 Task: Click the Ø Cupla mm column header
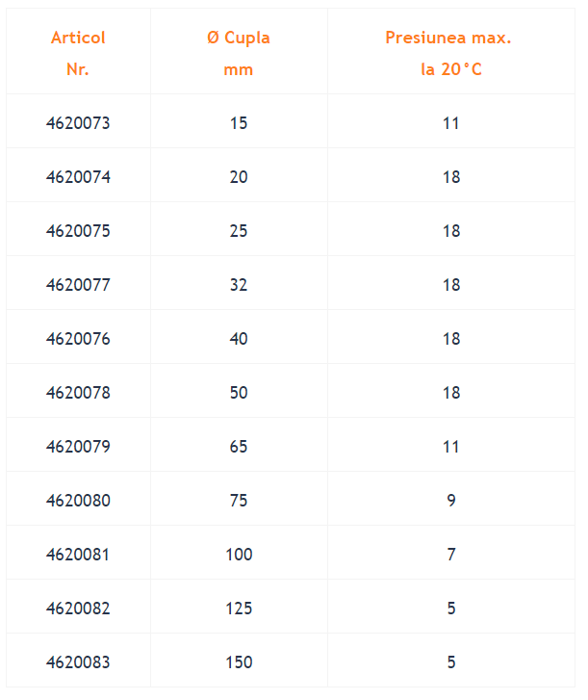tap(239, 53)
